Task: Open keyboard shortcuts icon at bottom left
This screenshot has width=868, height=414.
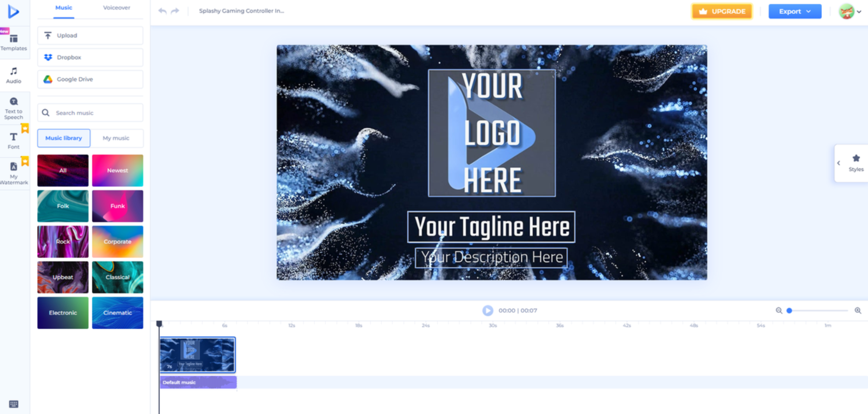Action: [x=14, y=403]
